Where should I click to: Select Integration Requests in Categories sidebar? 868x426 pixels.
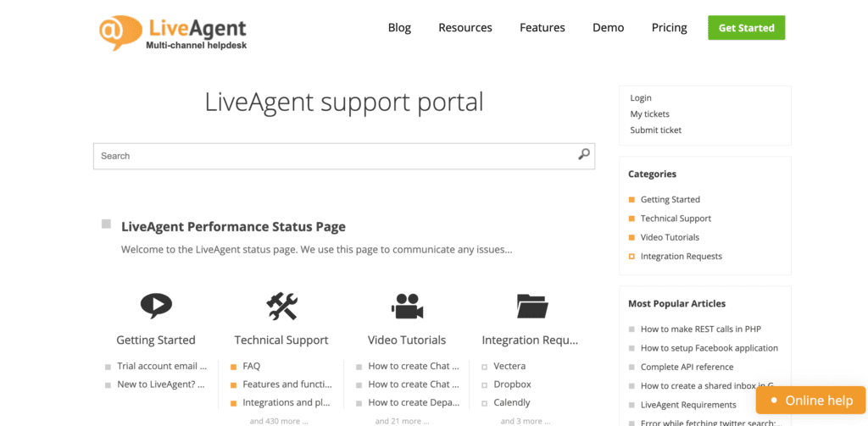click(681, 256)
